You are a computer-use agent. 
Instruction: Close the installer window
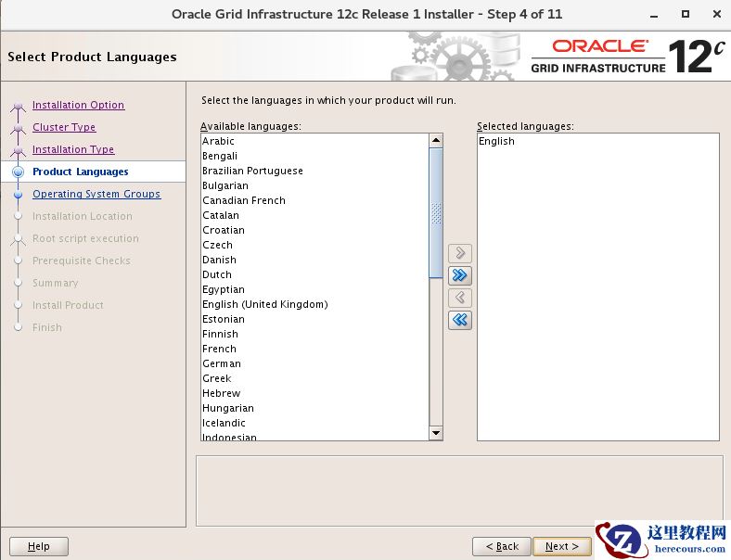[717, 14]
